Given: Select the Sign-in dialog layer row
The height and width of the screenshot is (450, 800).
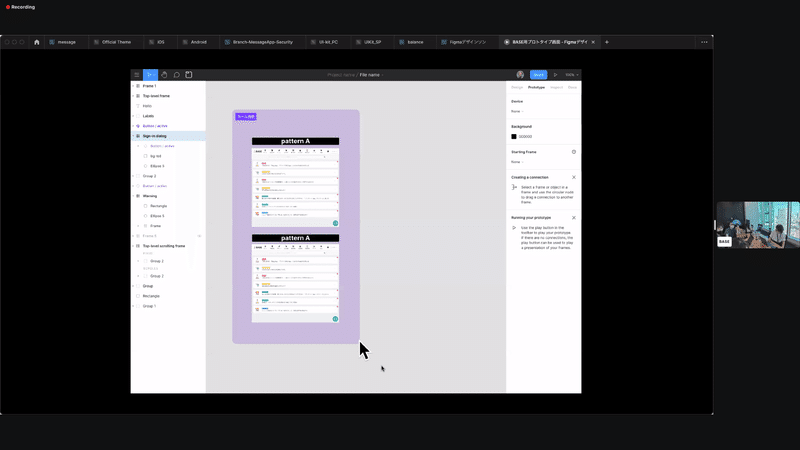Looking at the screenshot, I should pyautogui.click(x=168, y=136).
